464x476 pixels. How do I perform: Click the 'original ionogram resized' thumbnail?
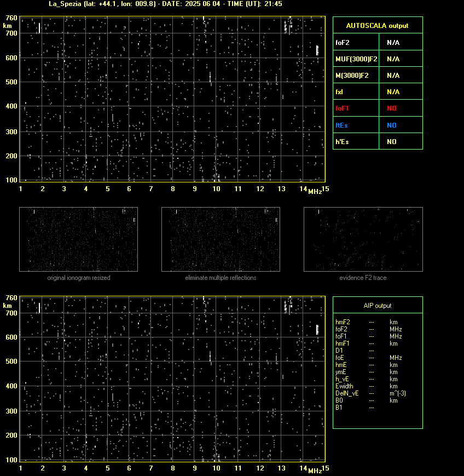79,239
